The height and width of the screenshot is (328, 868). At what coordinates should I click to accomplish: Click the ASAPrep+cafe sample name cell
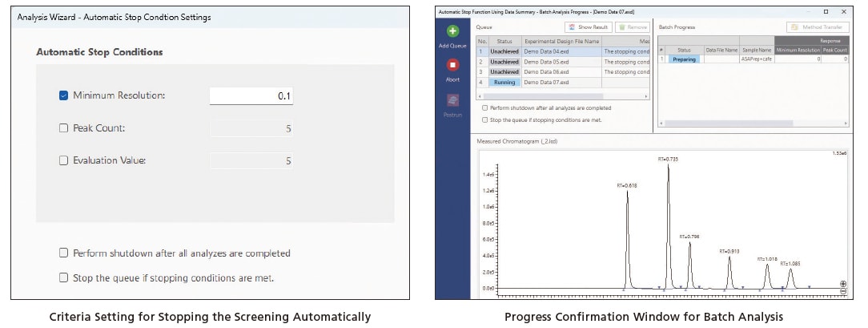click(x=756, y=59)
